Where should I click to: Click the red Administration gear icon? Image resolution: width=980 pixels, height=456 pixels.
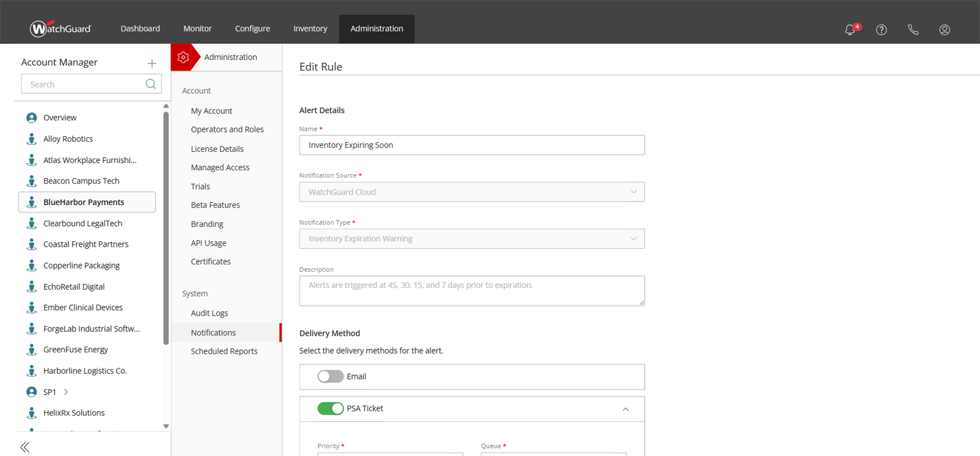183,57
